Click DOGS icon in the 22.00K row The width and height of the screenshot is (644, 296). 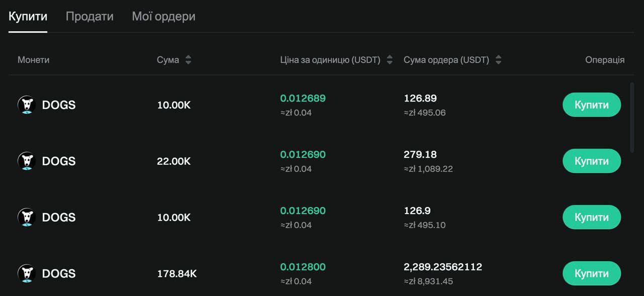27,161
